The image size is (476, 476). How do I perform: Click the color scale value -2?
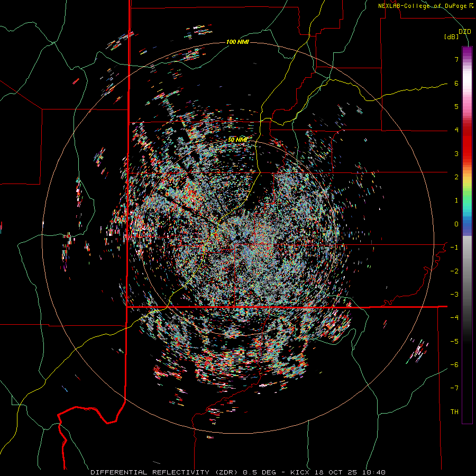point(454,271)
